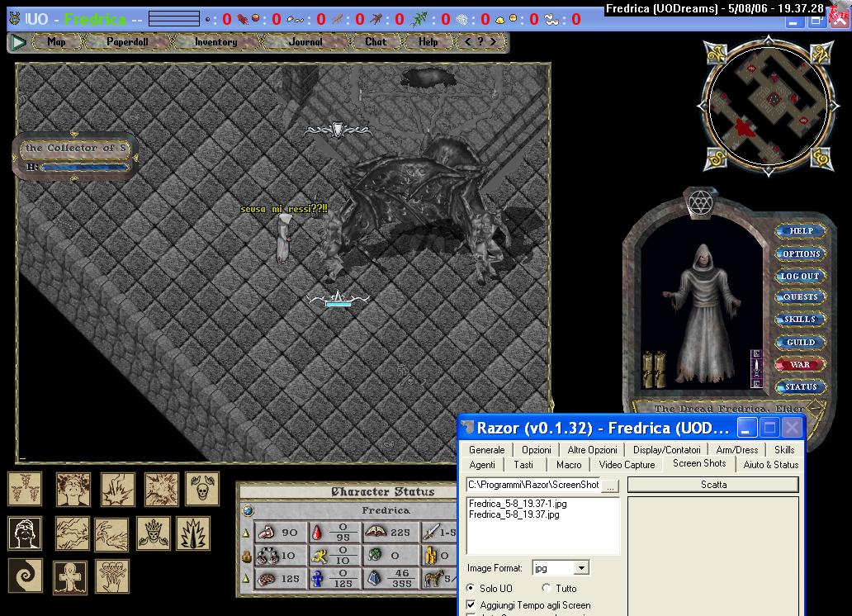This screenshot has width=852, height=616.
Task: Switch to the Macro tab in Razor
Action: pos(568,465)
